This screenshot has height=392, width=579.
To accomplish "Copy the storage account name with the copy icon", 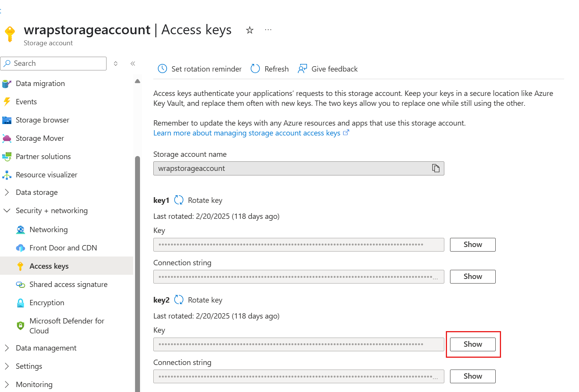I will coord(436,168).
